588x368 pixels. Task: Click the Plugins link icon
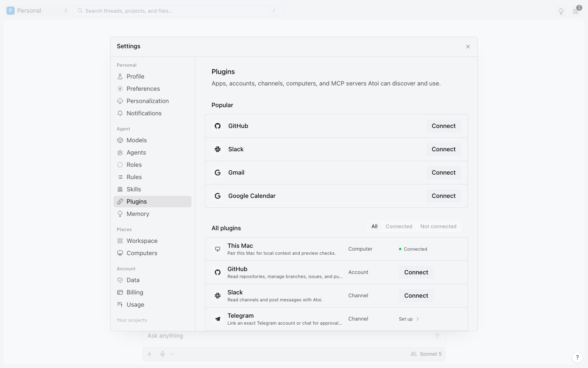120,202
